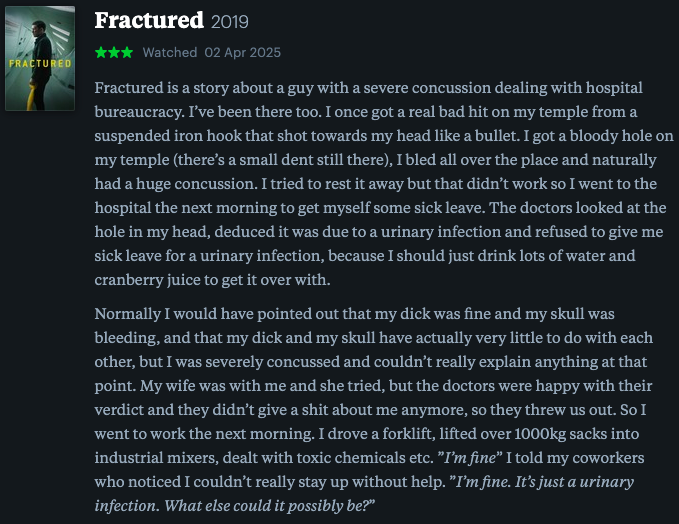Viewport: 679px width, 524px height.
Task: Click the phrase industrial mixers
Action: click(156, 458)
